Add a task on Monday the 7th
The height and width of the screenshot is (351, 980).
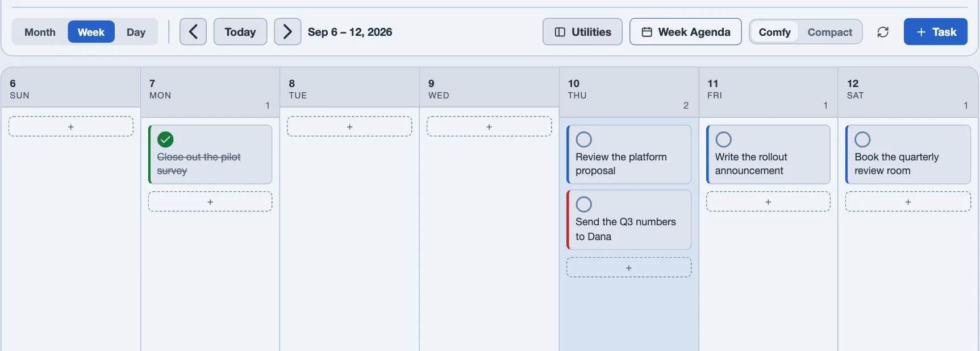pos(210,201)
